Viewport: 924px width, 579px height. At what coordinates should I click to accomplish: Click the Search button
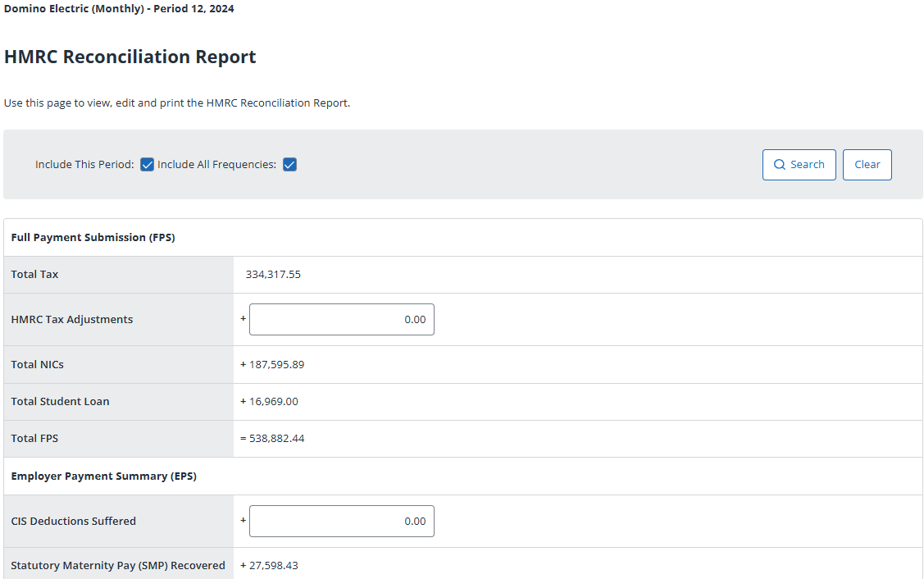tap(799, 165)
